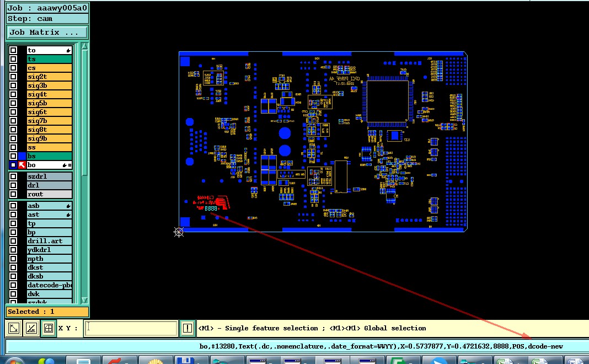Click the feature info status bar text

pos(381,346)
